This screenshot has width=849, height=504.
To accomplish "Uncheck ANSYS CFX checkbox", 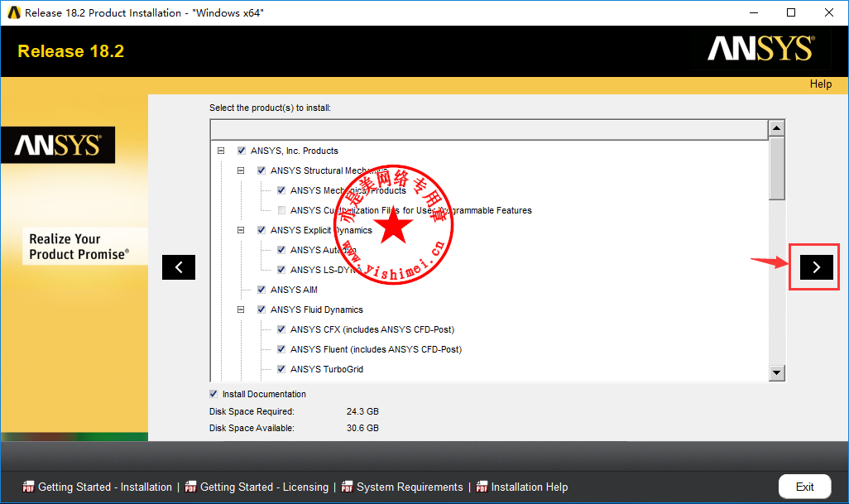I will pos(281,329).
